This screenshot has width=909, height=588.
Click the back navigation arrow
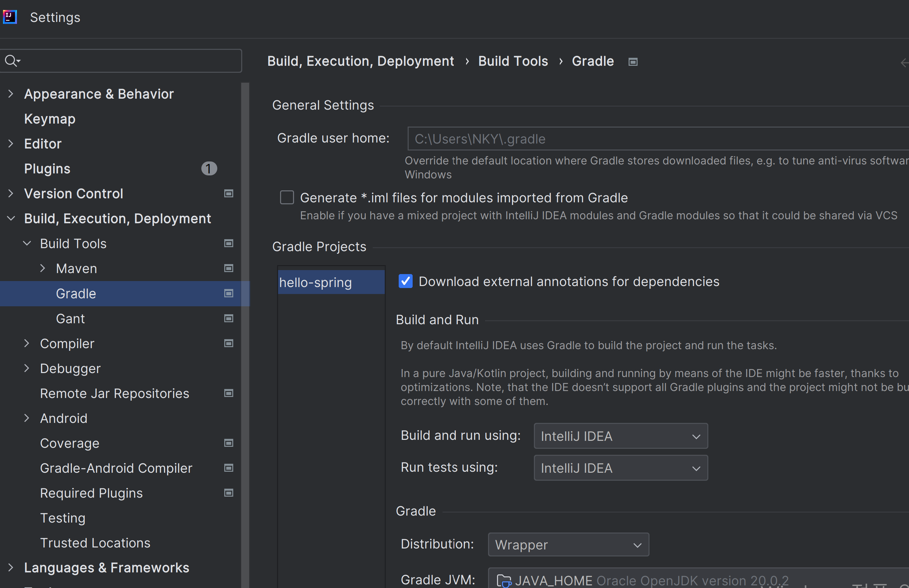point(904,62)
